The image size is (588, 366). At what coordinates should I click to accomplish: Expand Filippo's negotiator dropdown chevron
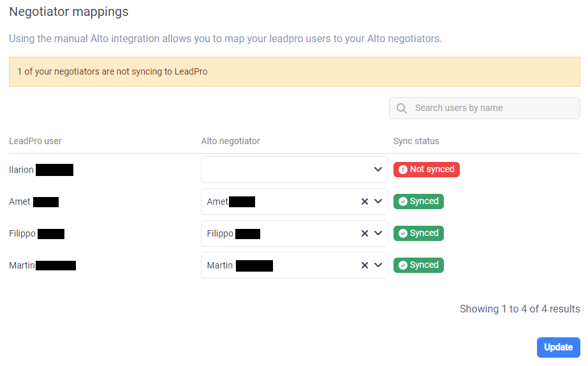click(378, 233)
